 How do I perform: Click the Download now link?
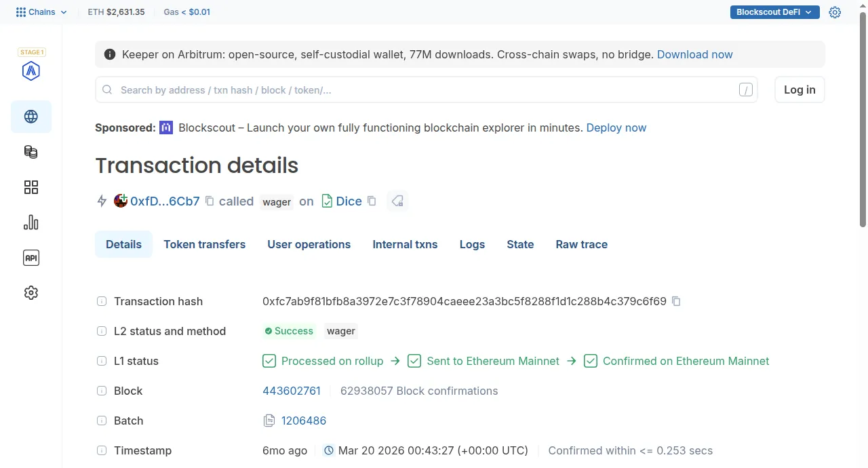[694, 54]
